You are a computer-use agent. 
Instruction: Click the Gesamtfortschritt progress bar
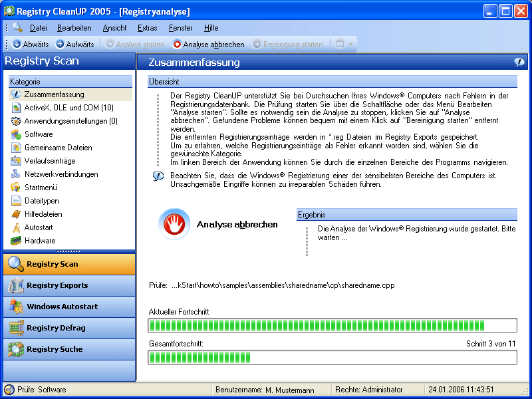click(x=332, y=358)
